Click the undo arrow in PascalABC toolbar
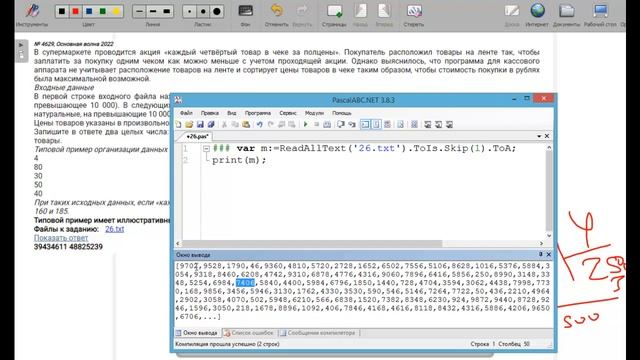Image resolution: width=640 pixels, height=360 pixels. click(260, 124)
